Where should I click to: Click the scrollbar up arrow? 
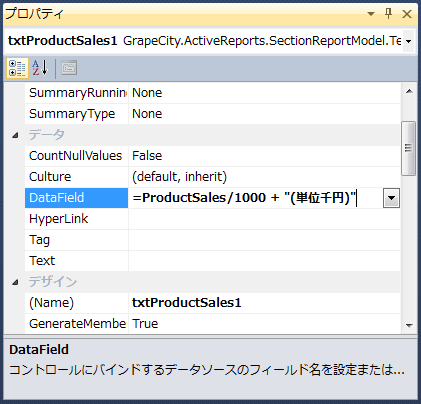click(409, 91)
